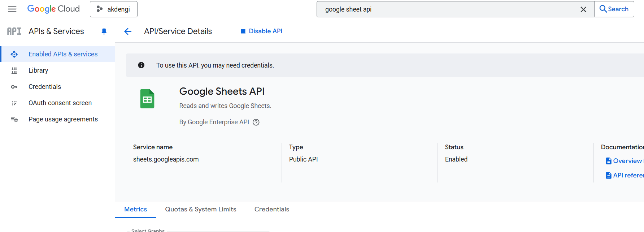644x232 pixels.
Task: Open OAuth consent screen in sidebar
Action: [x=60, y=103]
